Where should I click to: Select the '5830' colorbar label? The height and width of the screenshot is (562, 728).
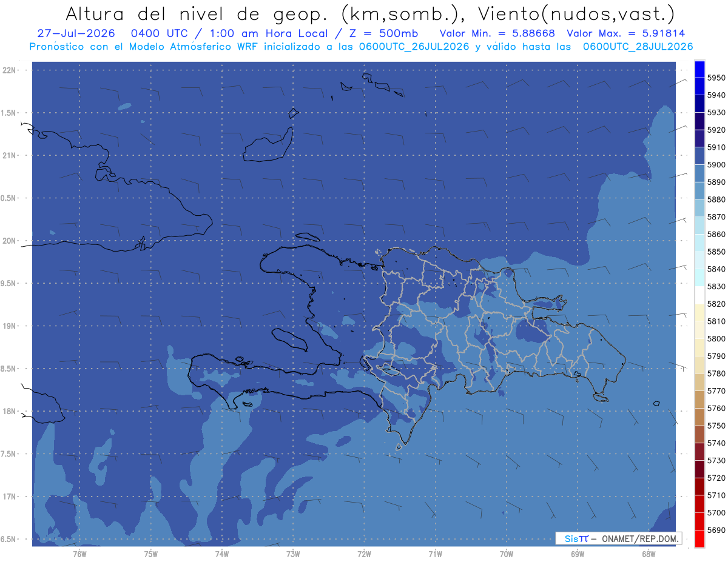(716, 286)
